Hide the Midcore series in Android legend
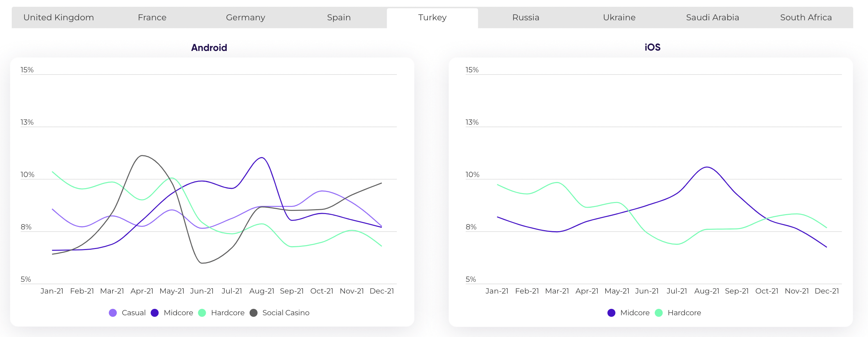 (178, 313)
